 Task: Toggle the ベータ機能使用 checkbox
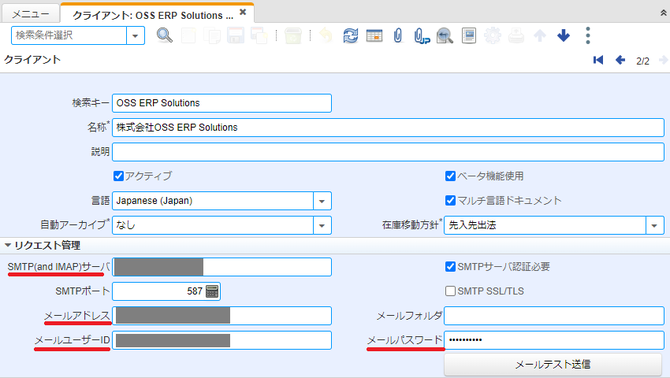pos(450,176)
